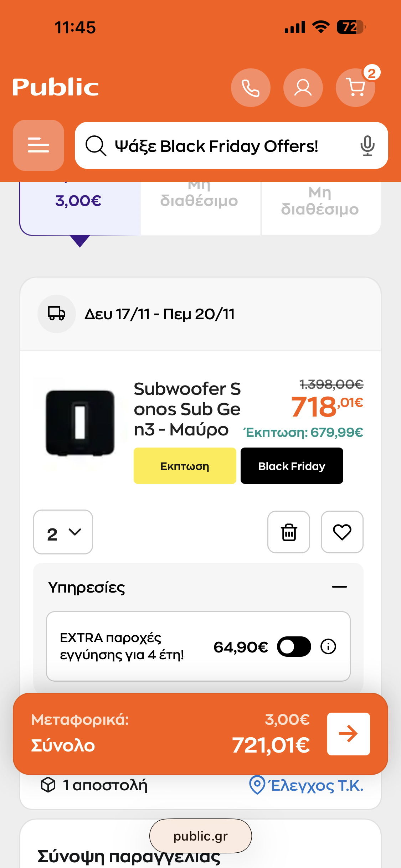The image size is (401, 868).
Task: Open the shopping cart icon
Action: 355,88
